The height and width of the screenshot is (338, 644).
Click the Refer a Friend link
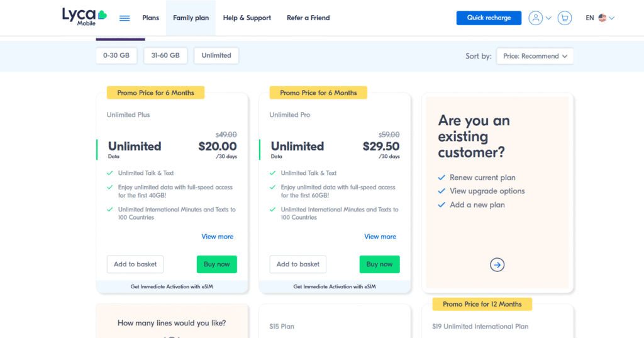point(308,18)
